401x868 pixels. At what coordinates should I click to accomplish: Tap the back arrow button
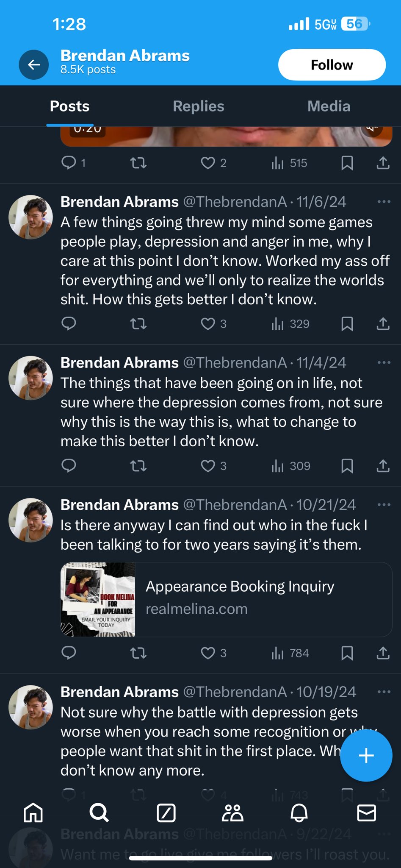(34, 65)
